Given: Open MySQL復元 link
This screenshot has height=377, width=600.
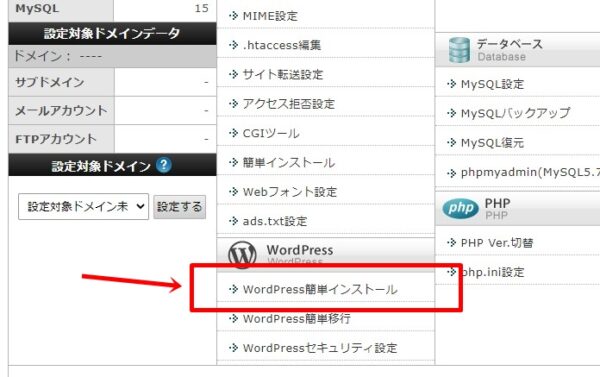Looking at the screenshot, I should (x=492, y=143).
